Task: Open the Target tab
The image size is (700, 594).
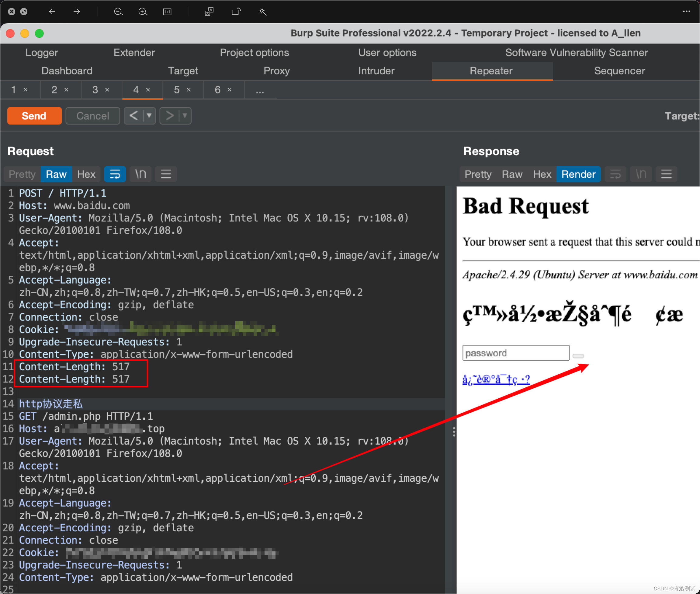Action: point(183,71)
